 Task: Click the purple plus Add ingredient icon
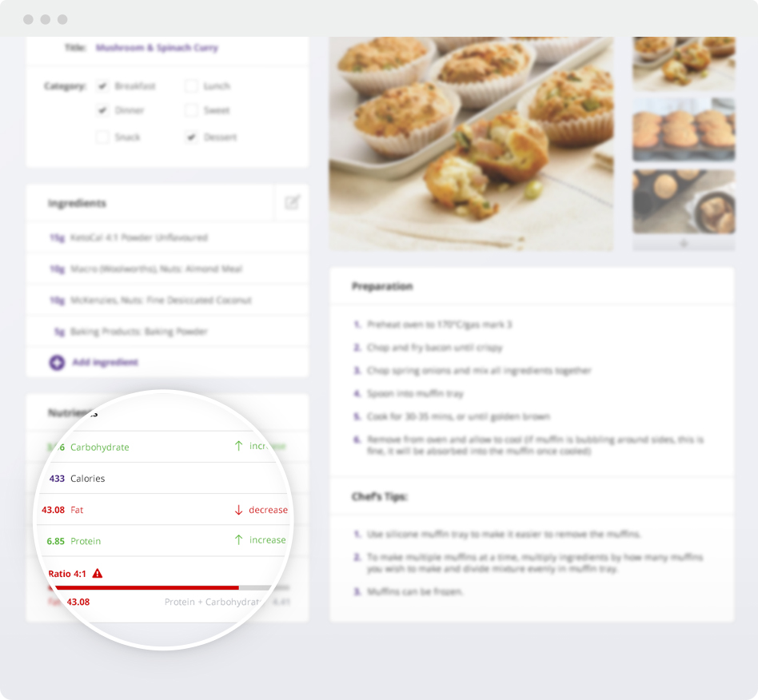click(x=57, y=362)
